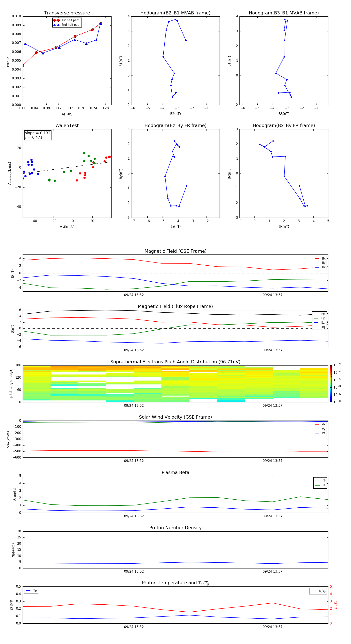
Task: Click the 'Vz' legend entry
Action: click(x=320, y=433)
